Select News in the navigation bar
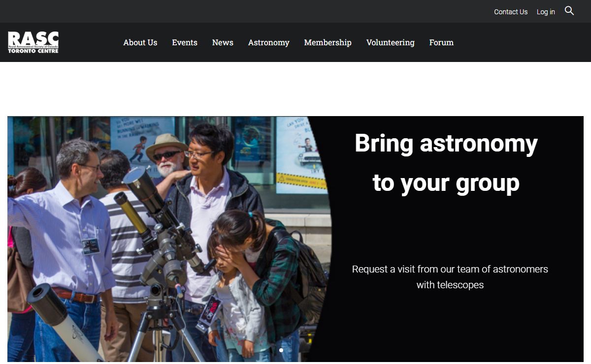591x364 pixels. pos(223,42)
